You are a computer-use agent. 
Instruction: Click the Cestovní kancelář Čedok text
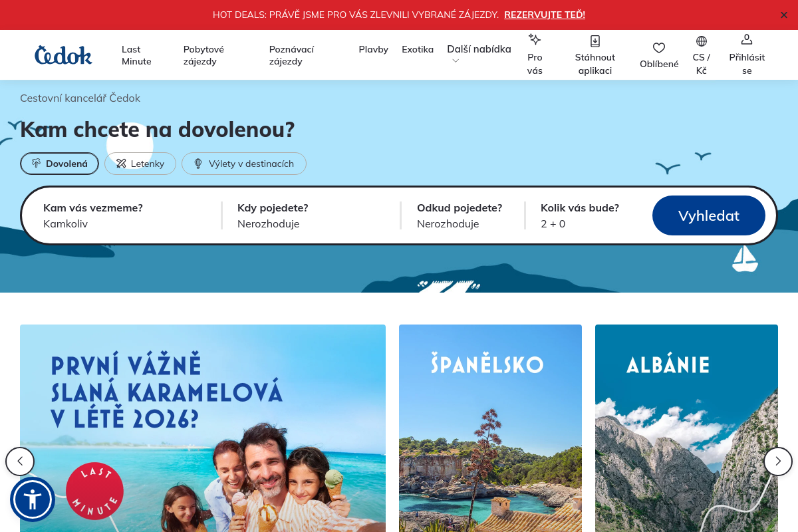(80, 98)
